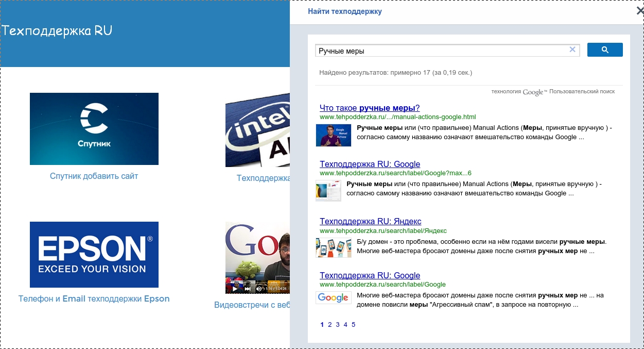Go to results page 3
644x349 pixels.
338,325
